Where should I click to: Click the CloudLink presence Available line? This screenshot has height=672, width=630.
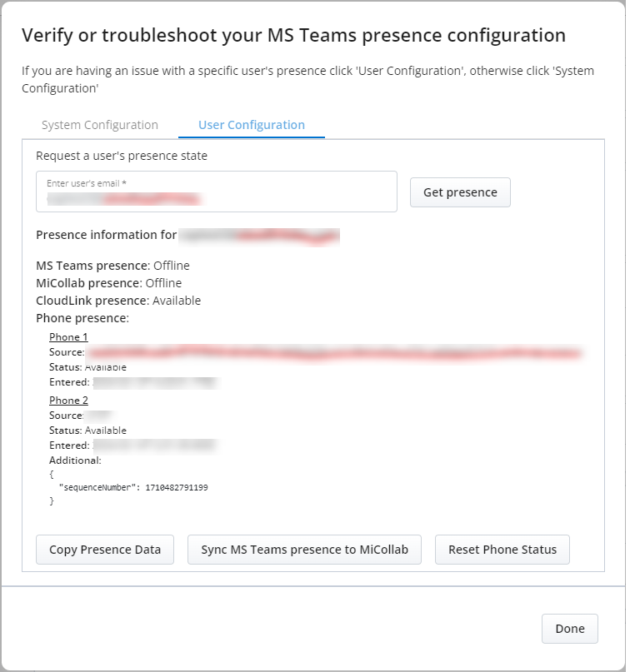click(x=118, y=301)
